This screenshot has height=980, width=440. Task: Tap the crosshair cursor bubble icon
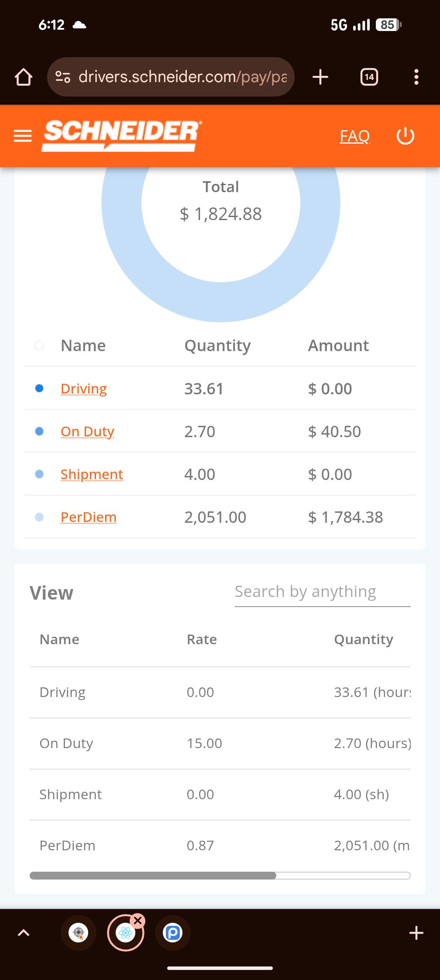[x=79, y=933]
